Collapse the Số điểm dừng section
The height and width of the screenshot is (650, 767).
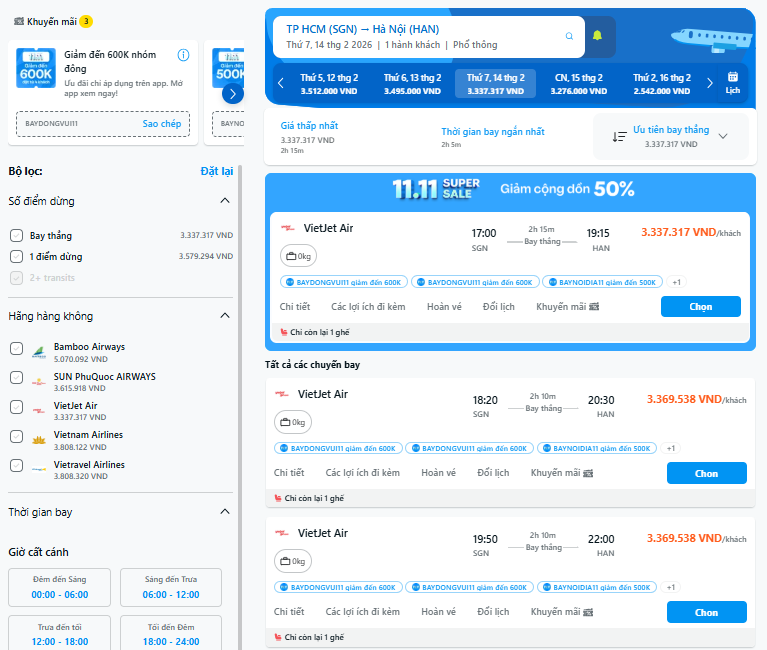(x=224, y=201)
